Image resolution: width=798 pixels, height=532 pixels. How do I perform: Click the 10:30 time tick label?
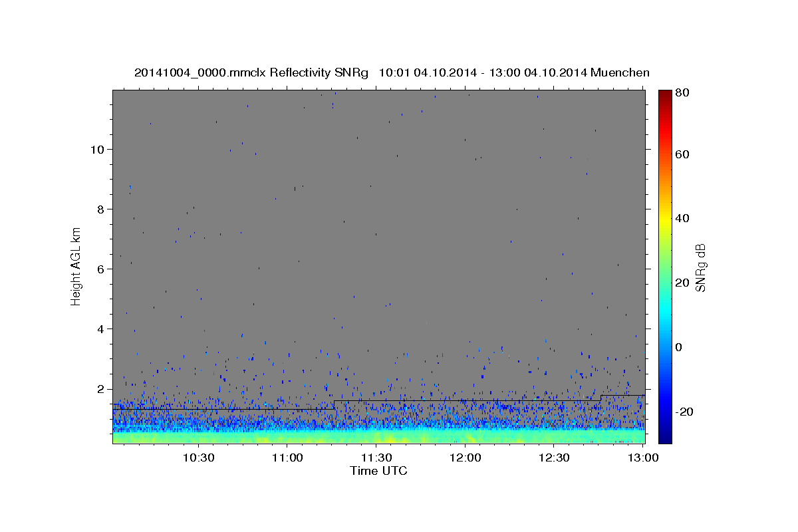click(x=198, y=458)
